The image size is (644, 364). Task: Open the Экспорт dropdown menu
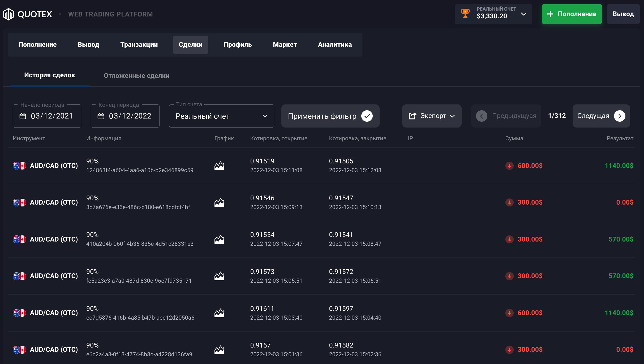(432, 116)
